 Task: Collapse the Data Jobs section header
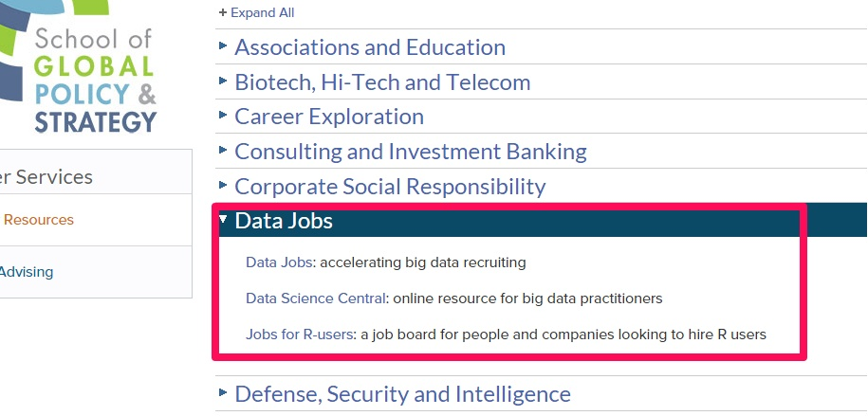point(284,221)
